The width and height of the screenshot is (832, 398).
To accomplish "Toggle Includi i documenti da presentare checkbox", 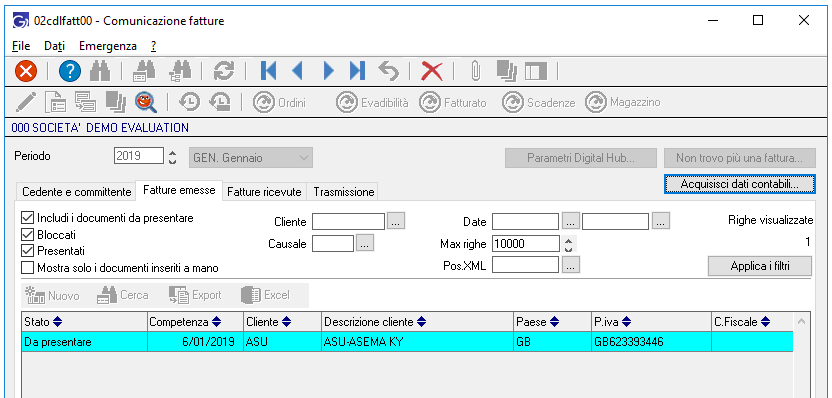I will click(27, 218).
